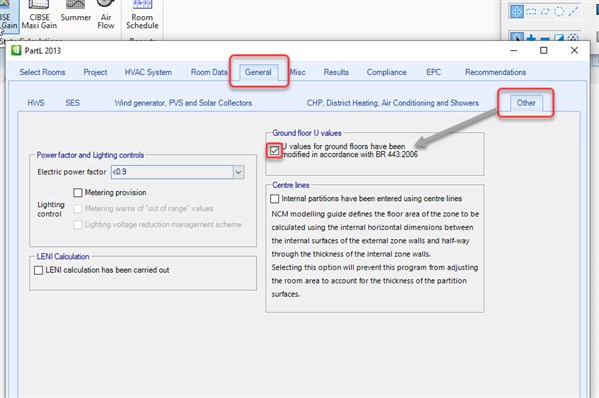Open the Results tab
This screenshot has width=599, height=398.
pos(336,72)
